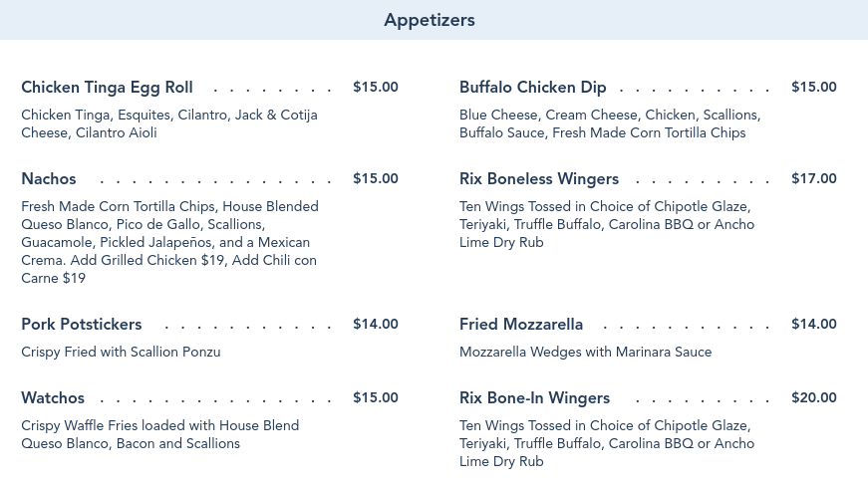Click the $14.00 price beside Pork Potstickers
Viewport: 868px width, 487px height.
pyautogui.click(x=376, y=325)
